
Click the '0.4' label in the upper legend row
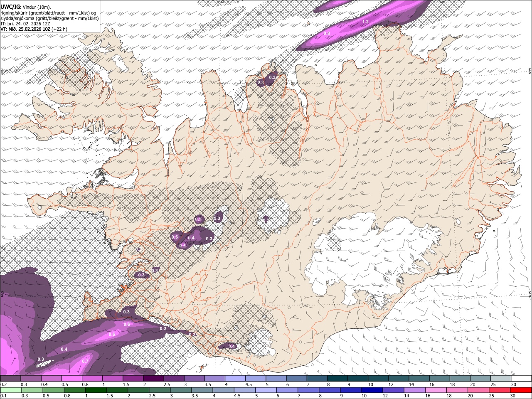(44, 384)
